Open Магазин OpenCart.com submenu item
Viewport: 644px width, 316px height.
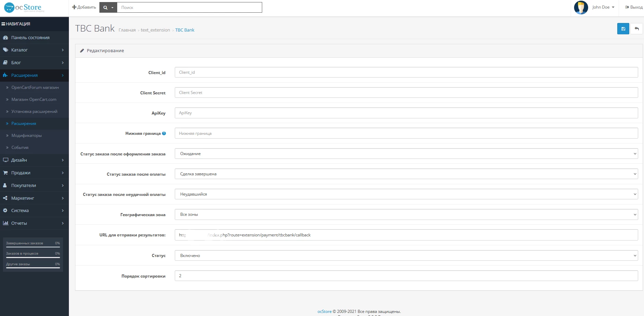click(34, 100)
